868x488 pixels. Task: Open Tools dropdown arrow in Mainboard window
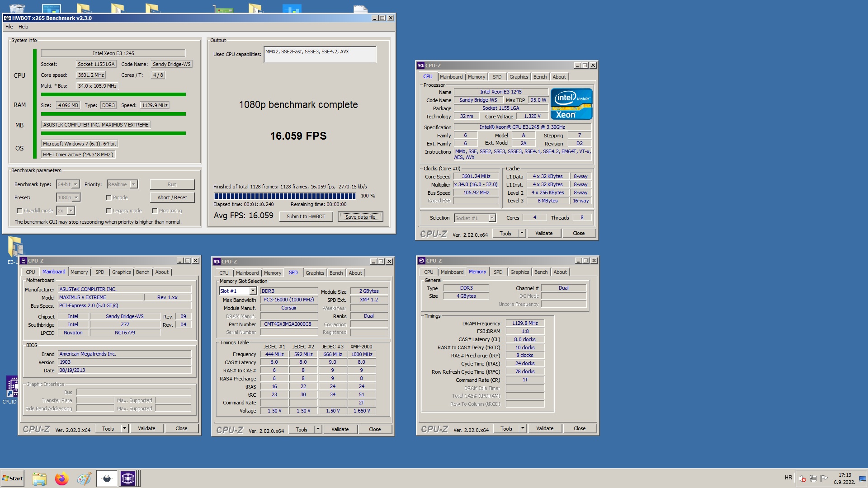124,428
